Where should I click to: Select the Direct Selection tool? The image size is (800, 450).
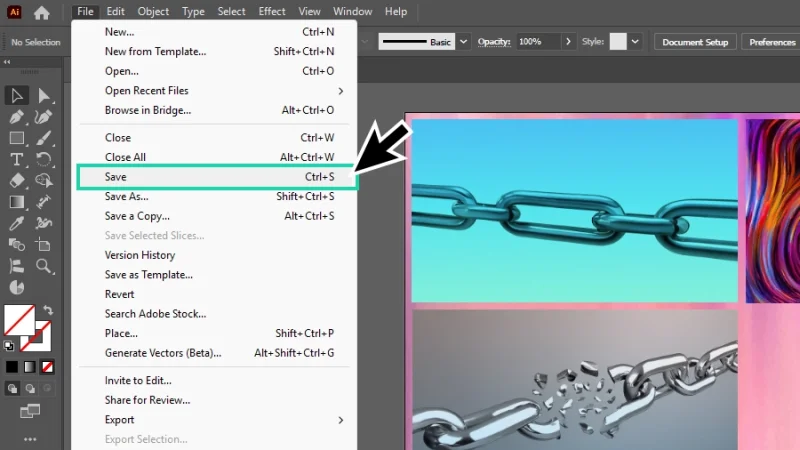click(x=44, y=96)
